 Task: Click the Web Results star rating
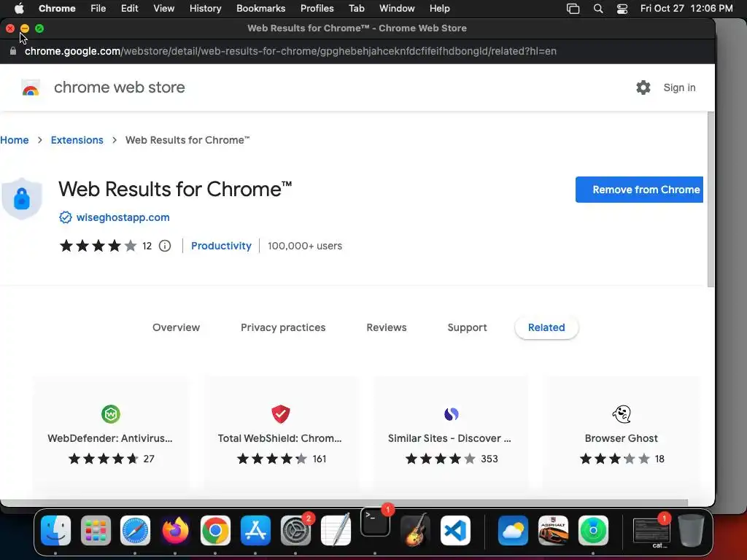tap(98, 246)
